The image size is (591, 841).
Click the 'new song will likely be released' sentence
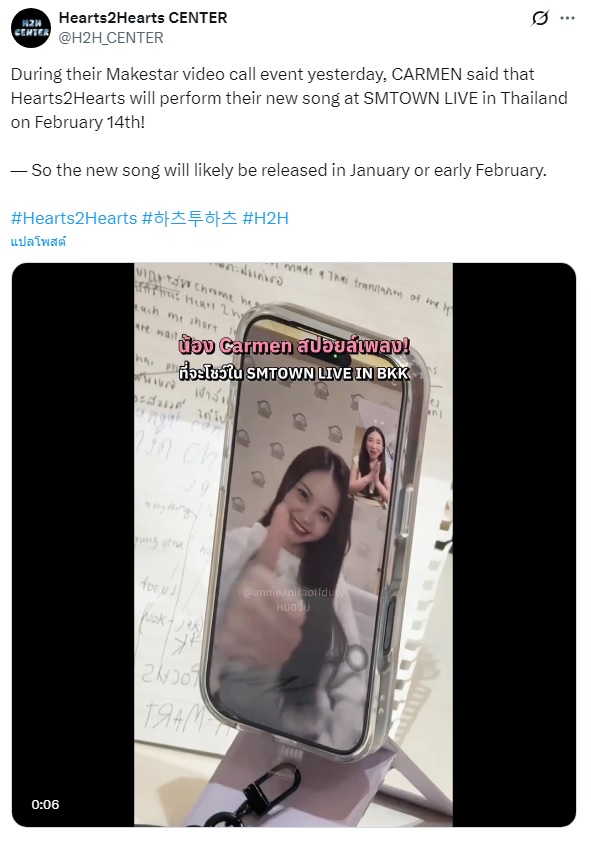(x=278, y=171)
